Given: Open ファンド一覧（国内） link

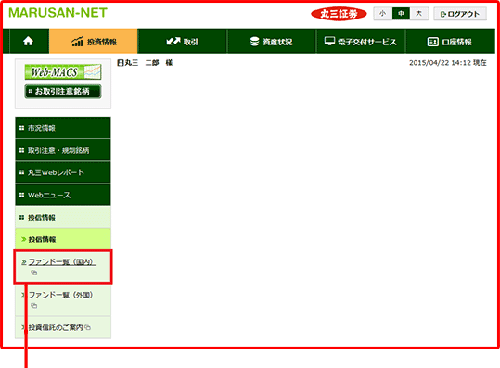Looking at the screenshot, I should [62, 262].
